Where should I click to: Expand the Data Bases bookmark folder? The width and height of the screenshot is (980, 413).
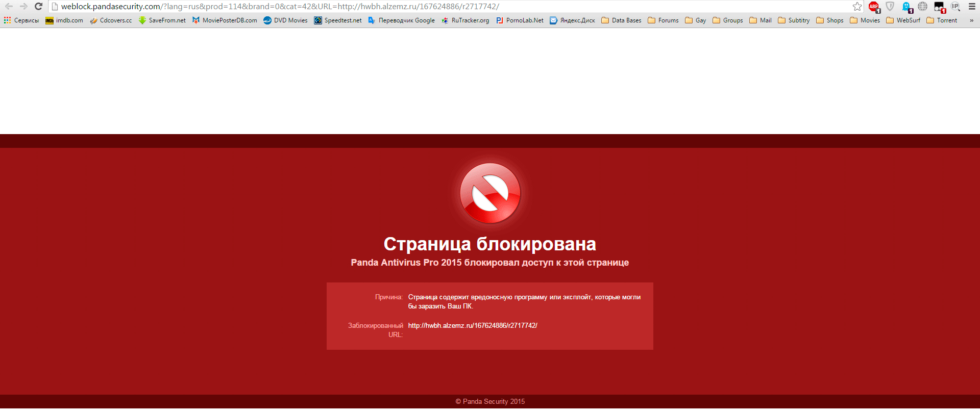pyautogui.click(x=622, y=20)
